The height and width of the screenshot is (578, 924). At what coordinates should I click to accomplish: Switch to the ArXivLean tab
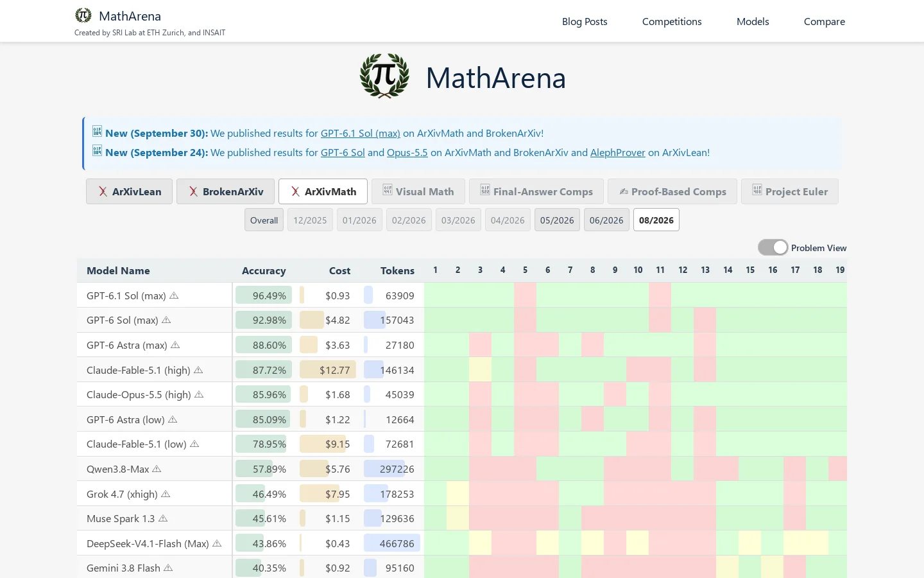click(x=129, y=191)
